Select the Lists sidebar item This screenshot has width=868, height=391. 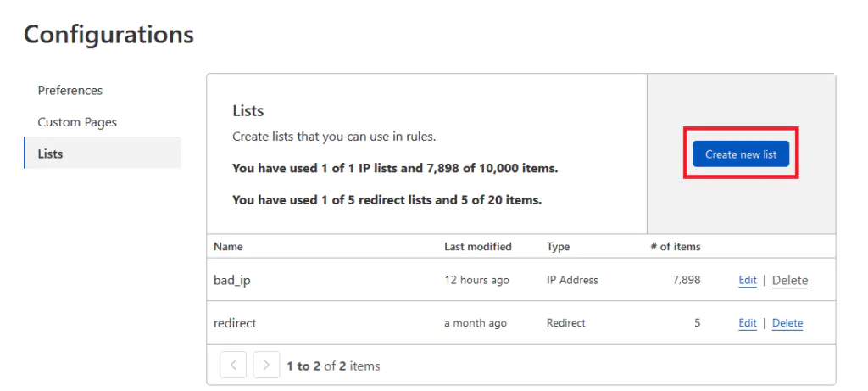click(51, 154)
